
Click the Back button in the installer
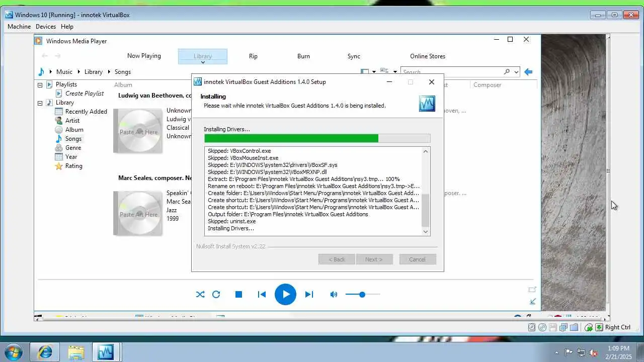pos(337,259)
